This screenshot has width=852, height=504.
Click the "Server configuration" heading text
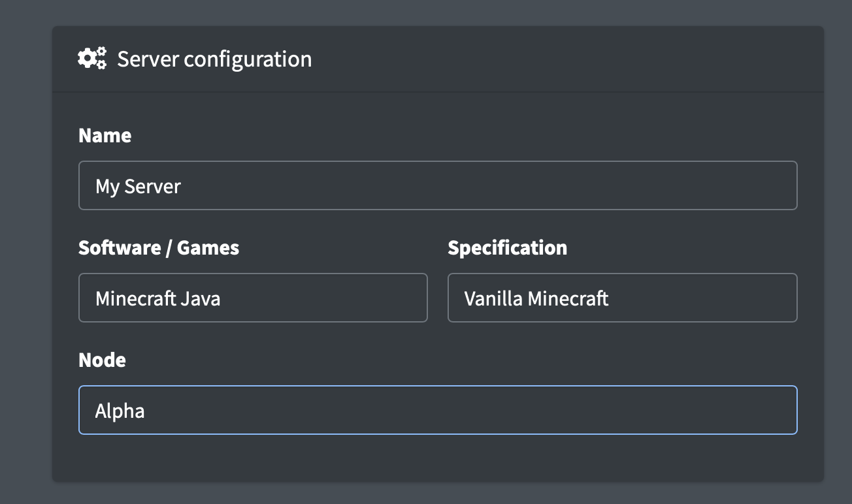point(214,59)
